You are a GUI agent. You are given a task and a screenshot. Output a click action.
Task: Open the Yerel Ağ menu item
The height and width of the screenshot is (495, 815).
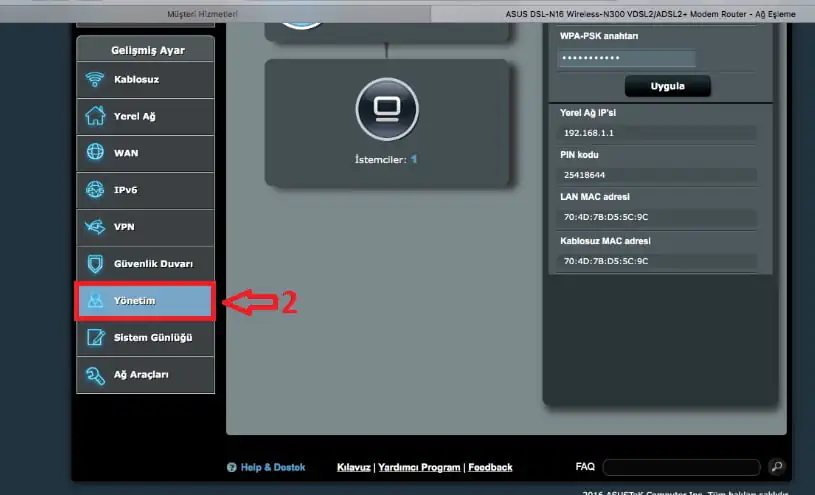[146, 116]
